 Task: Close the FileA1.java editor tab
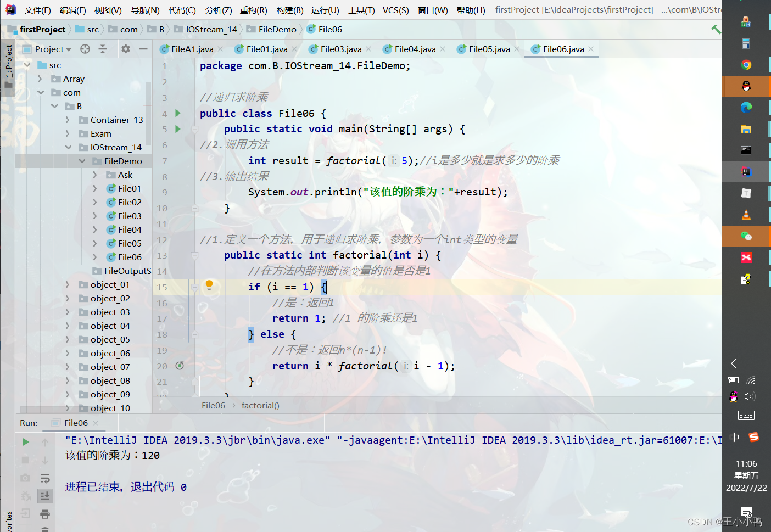click(x=220, y=49)
